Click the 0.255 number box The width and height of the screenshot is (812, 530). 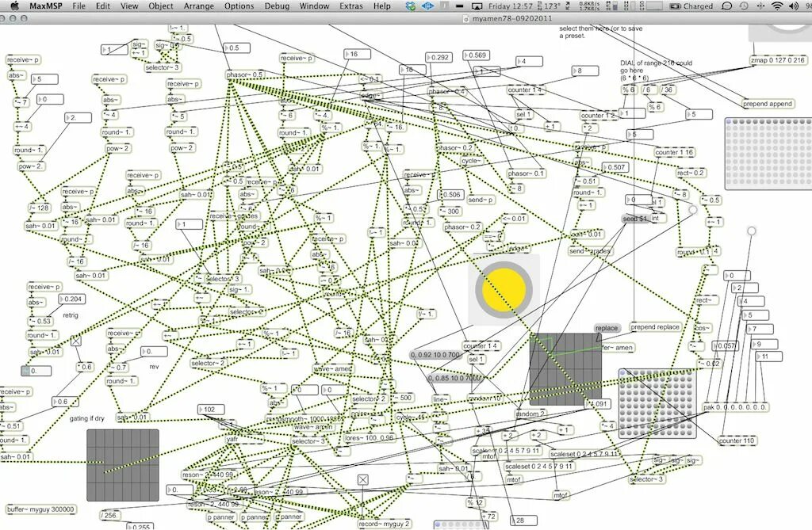(x=139, y=526)
